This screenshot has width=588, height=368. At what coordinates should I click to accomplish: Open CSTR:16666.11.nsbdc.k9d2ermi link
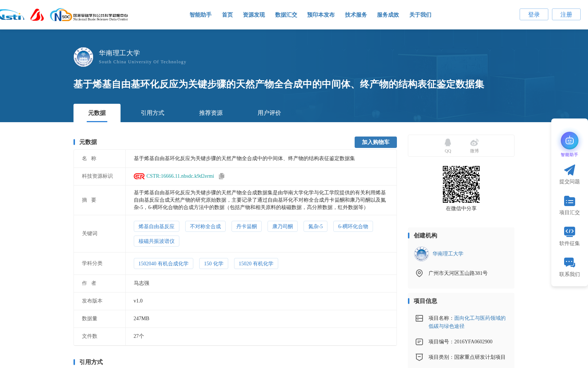pyautogui.click(x=180, y=176)
